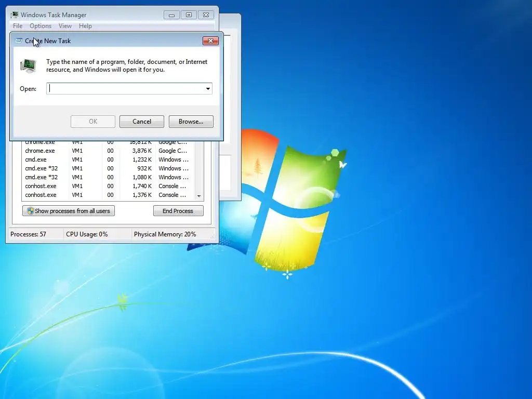Click the Processes: 57 status text
The width and height of the screenshot is (532, 399).
tap(28, 234)
